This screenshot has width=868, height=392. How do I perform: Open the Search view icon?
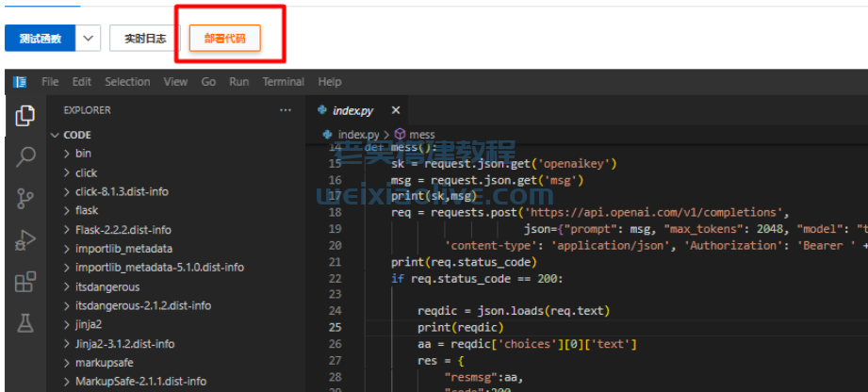25,157
